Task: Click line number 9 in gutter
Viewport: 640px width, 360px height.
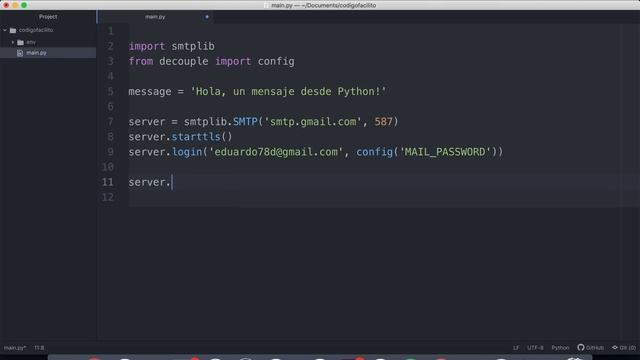Action: [111, 152]
